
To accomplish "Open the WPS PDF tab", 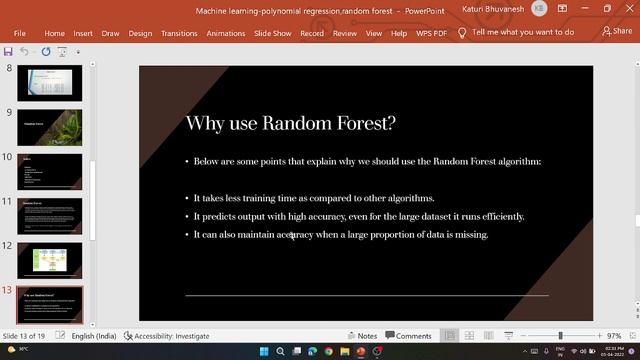I will pos(431,33).
